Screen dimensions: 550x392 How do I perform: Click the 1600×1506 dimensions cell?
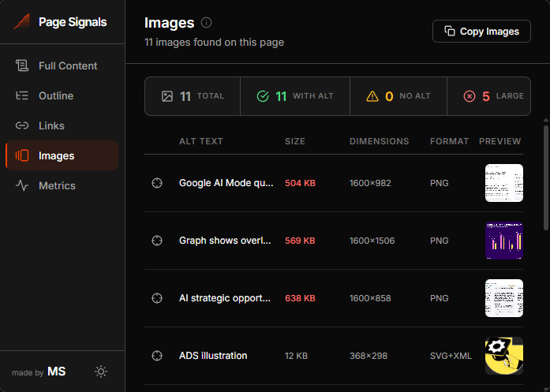(x=372, y=241)
